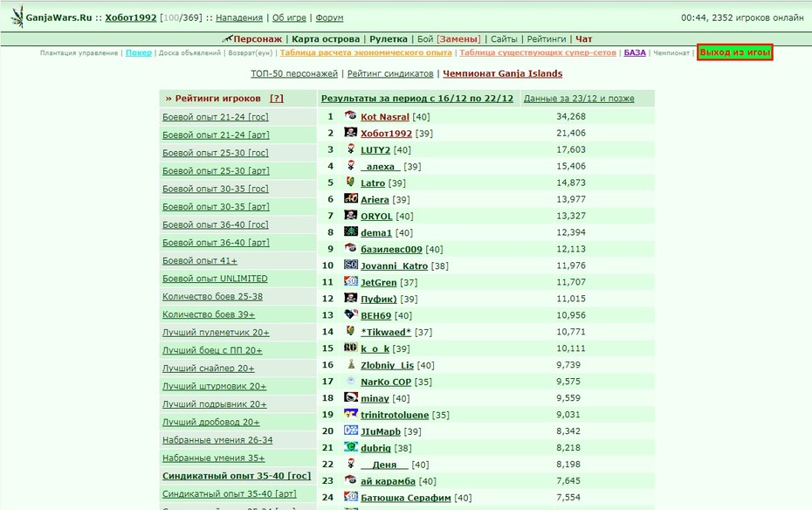
Task: Click the online players count text
Action: tap(758, 17)
